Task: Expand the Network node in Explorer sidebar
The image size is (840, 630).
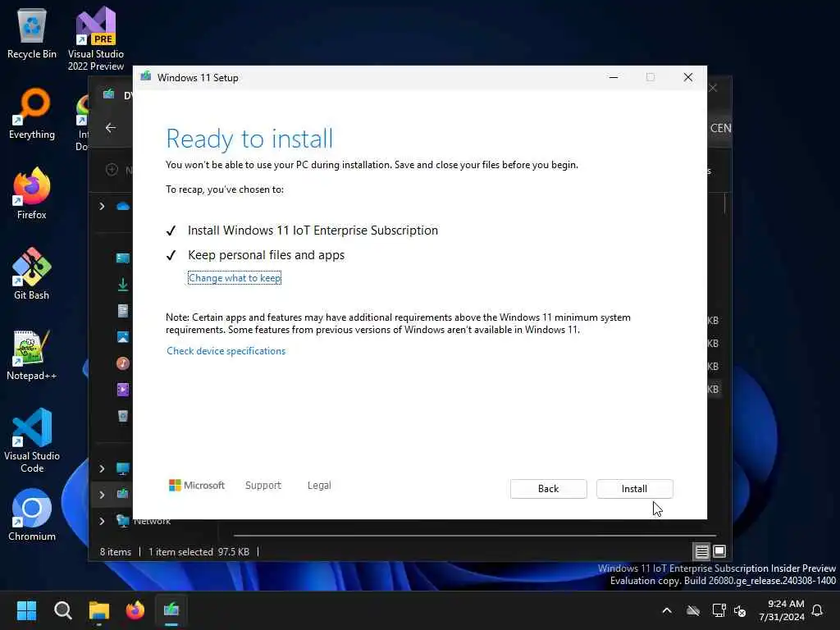Action: pyautogui.click(x=102, y=521)
